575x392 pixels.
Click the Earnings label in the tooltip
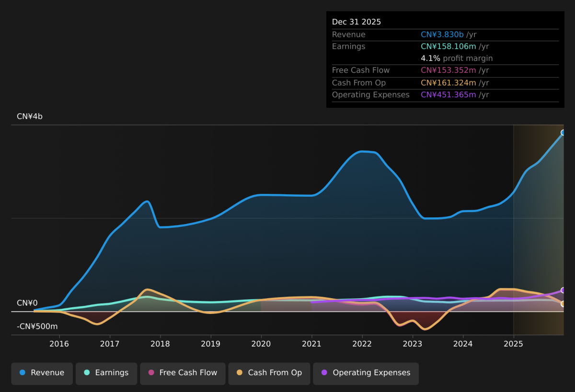(349, 46)
